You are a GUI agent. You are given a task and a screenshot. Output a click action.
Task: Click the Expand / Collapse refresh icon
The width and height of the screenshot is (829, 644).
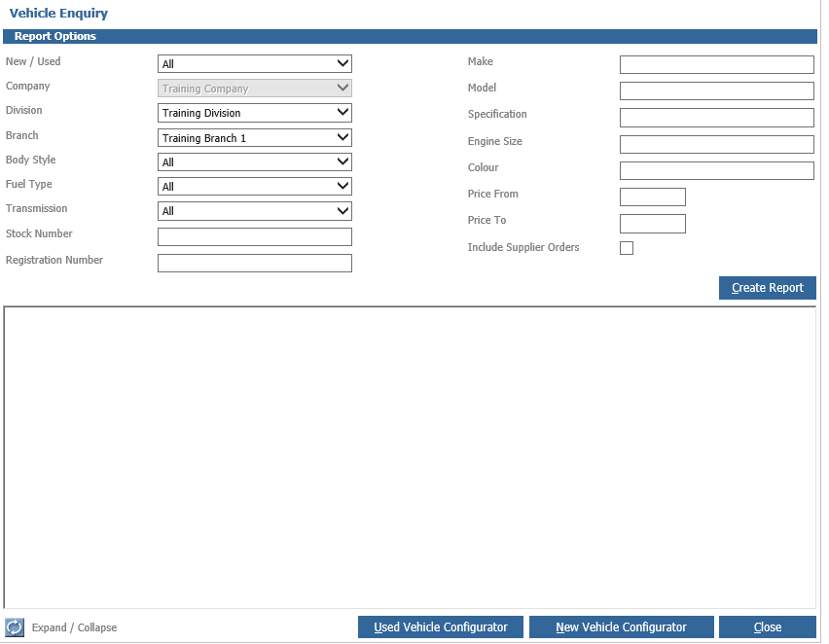(15, 627)
